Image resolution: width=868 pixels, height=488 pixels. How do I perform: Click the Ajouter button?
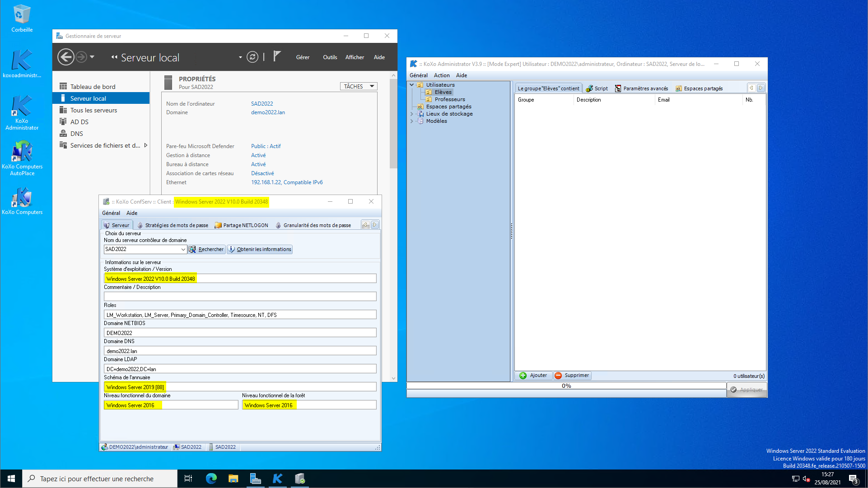(x=533, y=376)
